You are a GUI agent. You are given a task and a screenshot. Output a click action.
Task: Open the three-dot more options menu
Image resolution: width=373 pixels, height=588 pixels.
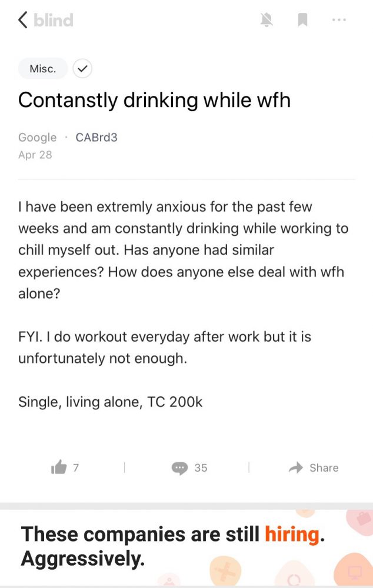point(339,19)
